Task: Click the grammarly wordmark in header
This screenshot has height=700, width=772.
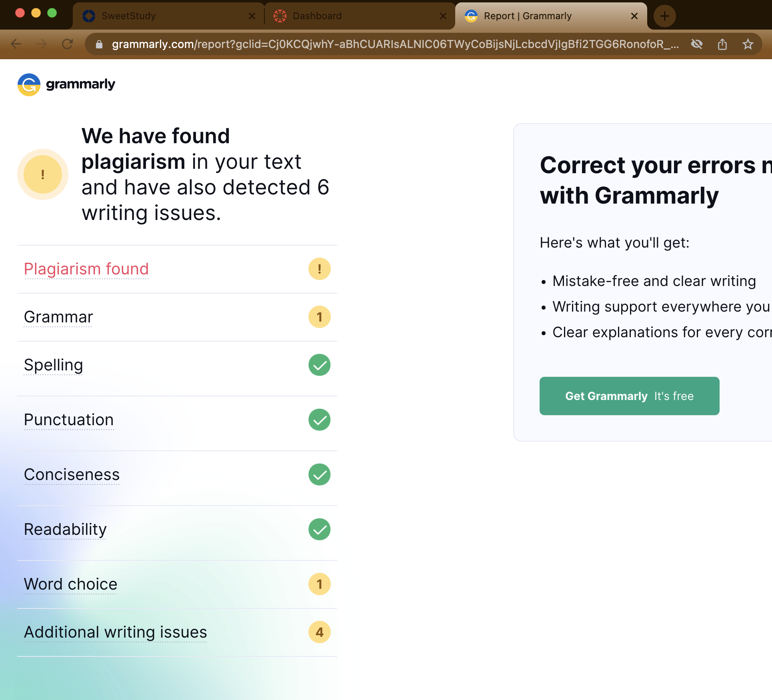Action: [80, 84]
